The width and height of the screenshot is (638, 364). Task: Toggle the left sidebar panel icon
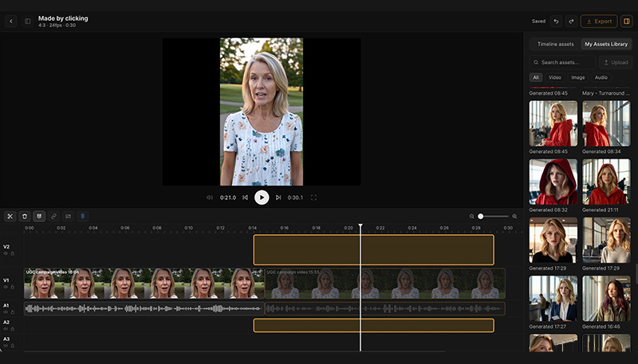[28, 22]
